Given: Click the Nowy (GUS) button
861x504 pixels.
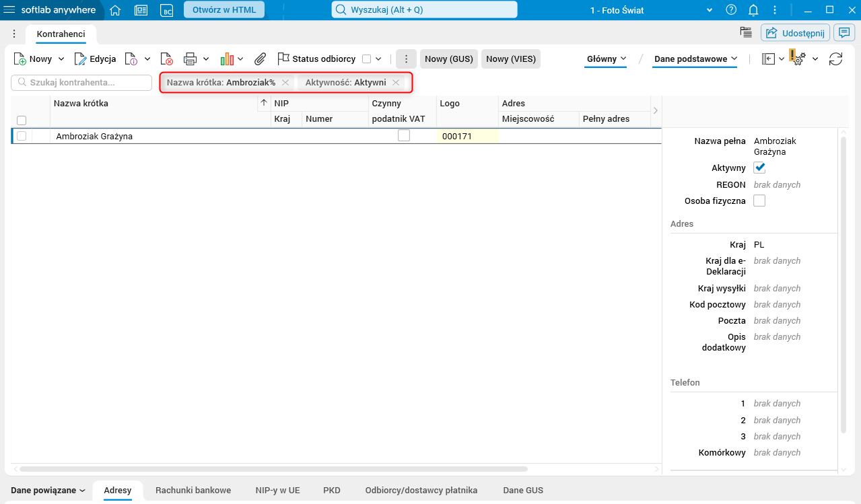Looking at the screenshot, I should point(449,59).
